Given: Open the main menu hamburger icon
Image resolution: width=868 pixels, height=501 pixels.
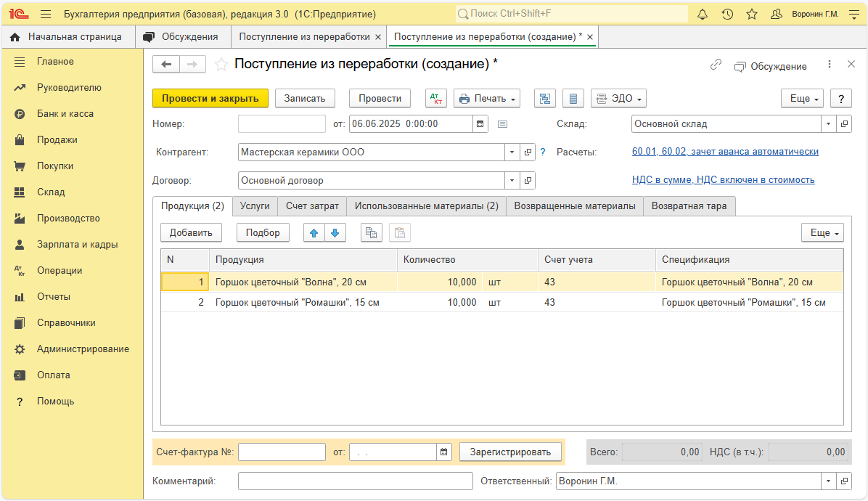Looking at the screenshot, I should [x=46, y=15].
